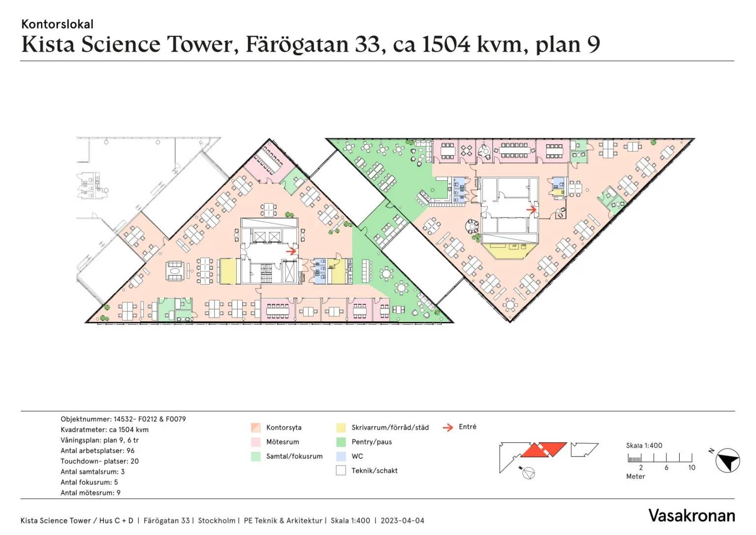
Task: Click the 'Kontorsyta' legend label
Action: (284, 428)
